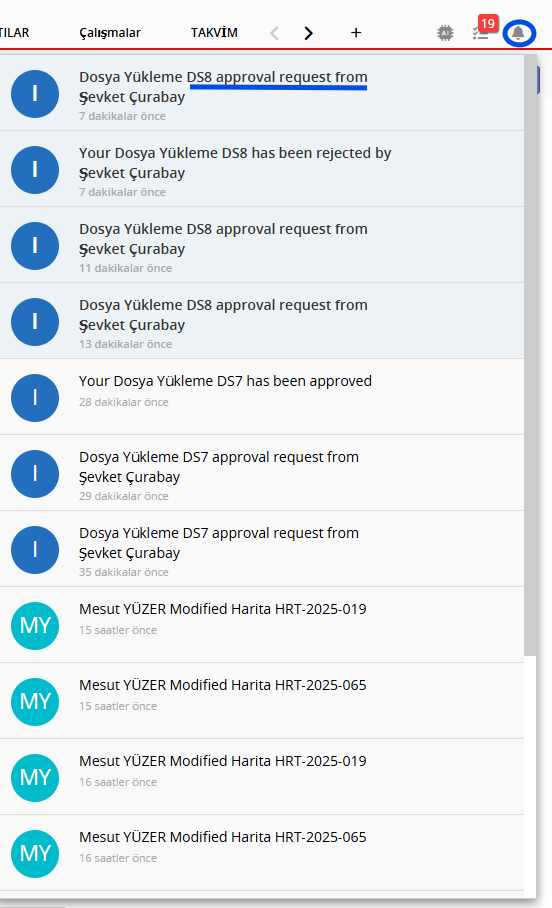This screenshot has height=908, width=552.
Task: Open the TAKVİM tab
Action: [x=214, y=32]
